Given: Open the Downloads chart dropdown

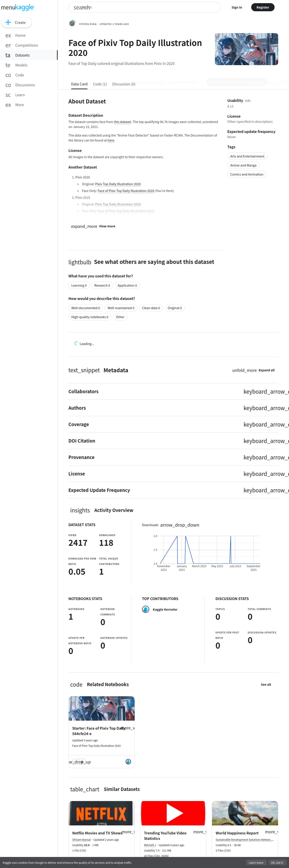Looking at the screenshot, I should pyautogui.click(x=171, y=525).
